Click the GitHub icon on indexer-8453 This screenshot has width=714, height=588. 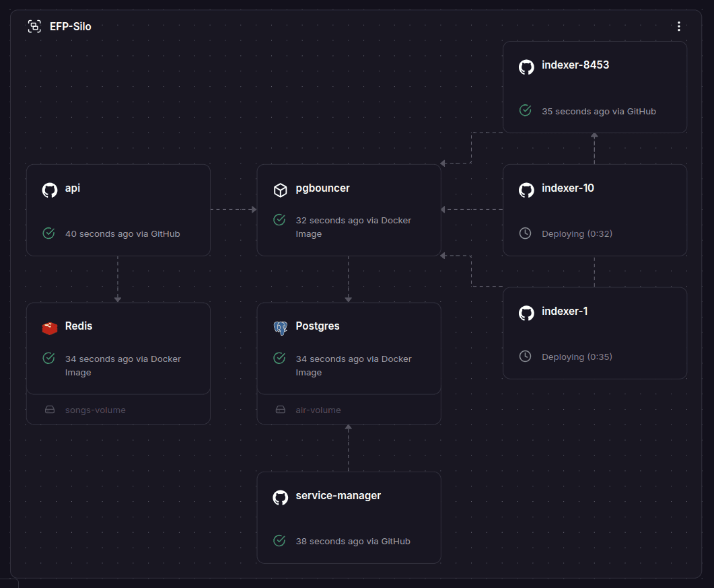click(x=526, y=66)
